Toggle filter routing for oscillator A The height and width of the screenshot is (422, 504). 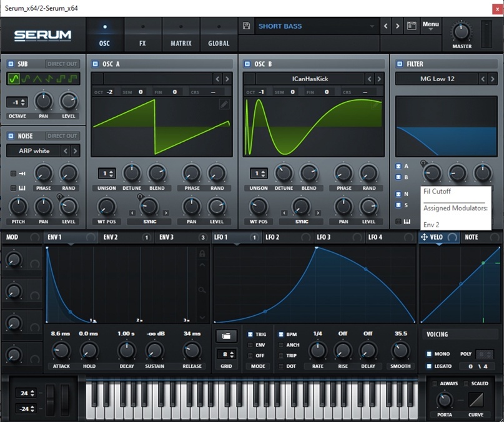click(x=398, y=166)
